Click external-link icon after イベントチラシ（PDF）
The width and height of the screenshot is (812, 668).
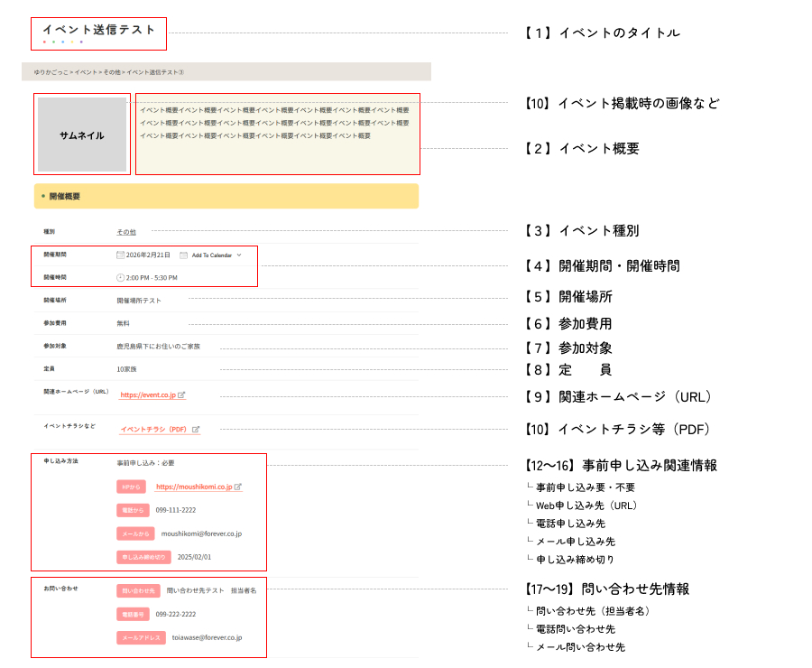pyautogui.click(x=196, y=430)
